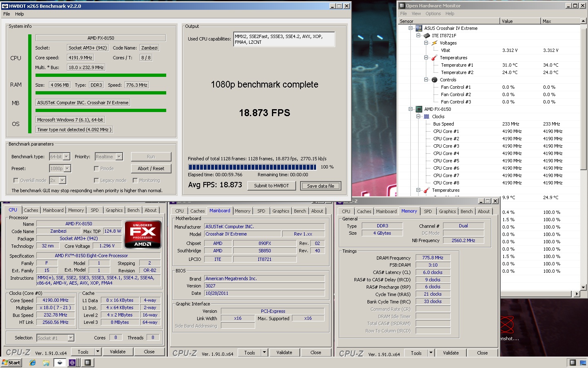Click Open Hardware Monitor horizontal scrollbar right arrow
This screenshot has width=588, height=368.
click(x=577, y=294)
